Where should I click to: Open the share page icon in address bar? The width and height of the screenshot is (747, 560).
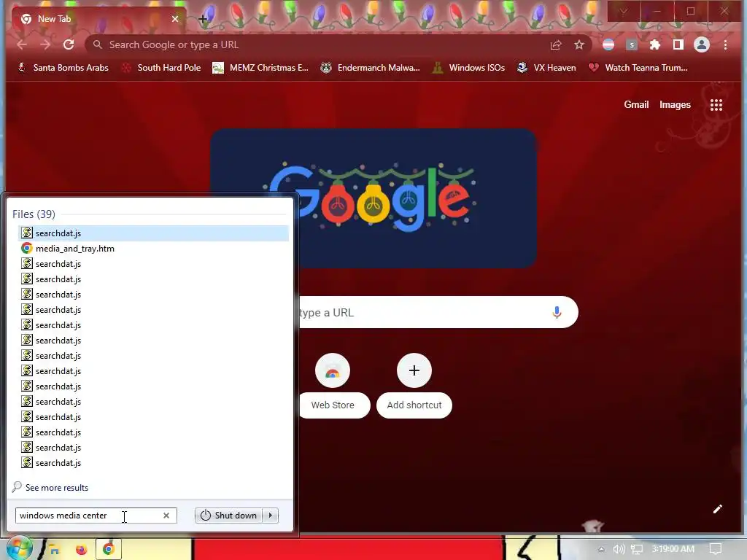(x=555, y=44)
